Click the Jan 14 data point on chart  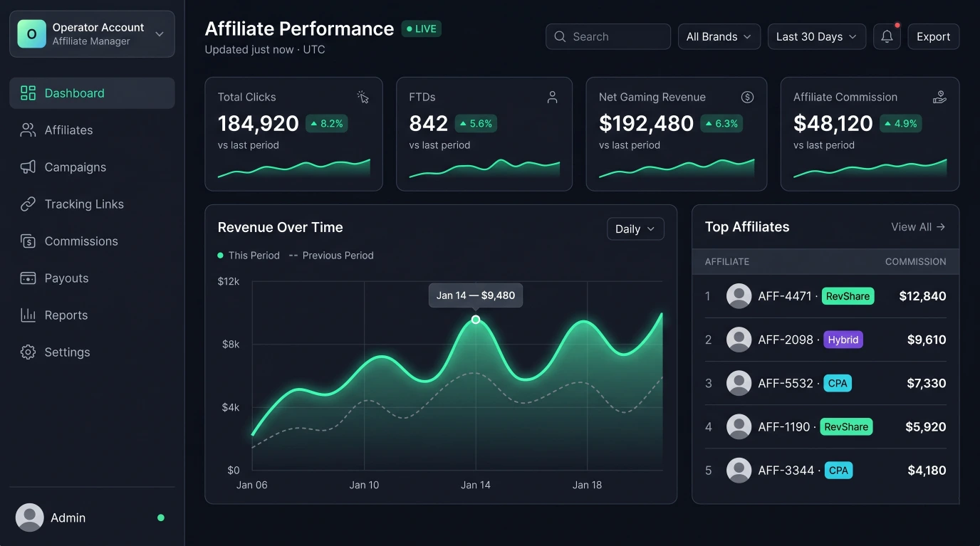pyautogui.click(x=476, y=320)
